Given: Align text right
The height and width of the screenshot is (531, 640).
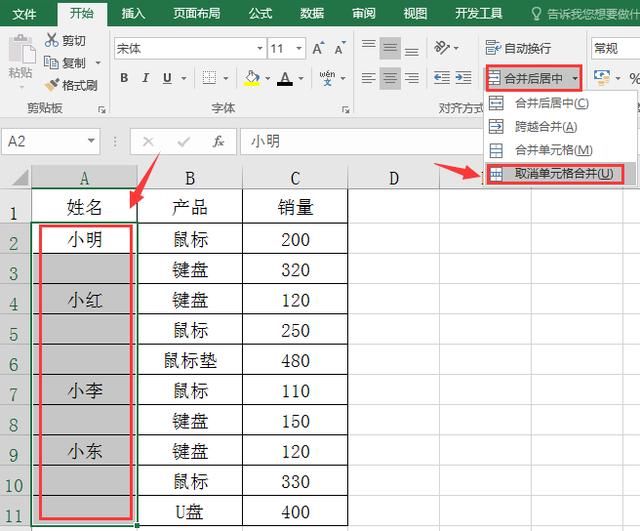Looking at the screenshot, I should (x=411, y=78).
